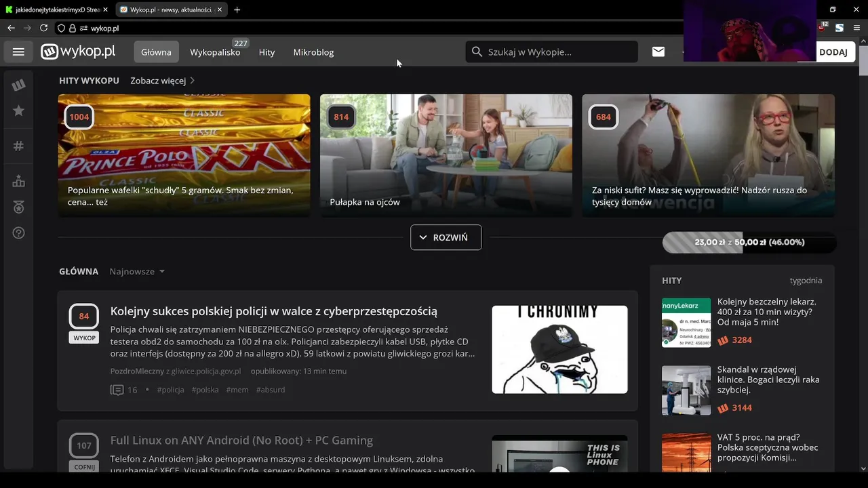Open a new browser tab

237,9
